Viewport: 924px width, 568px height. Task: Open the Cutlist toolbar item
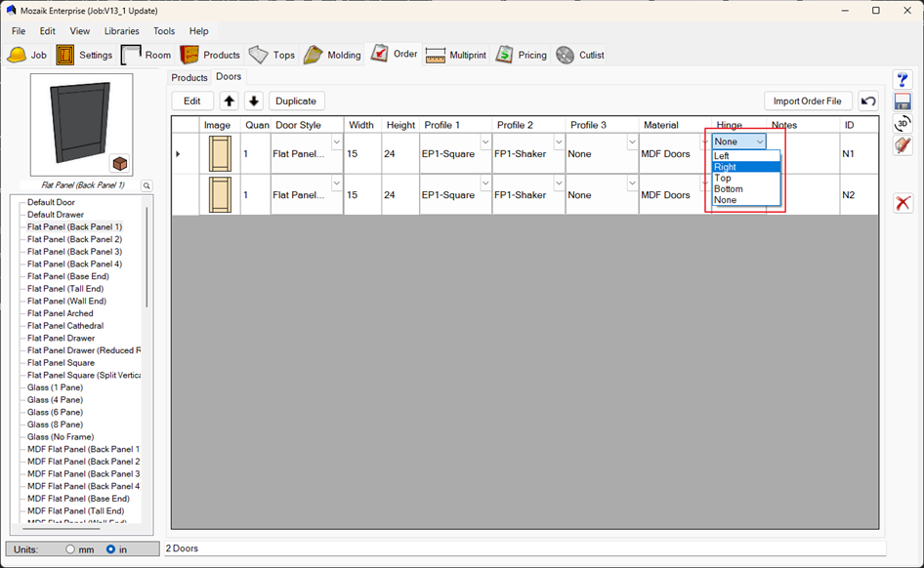coord(580,55)
